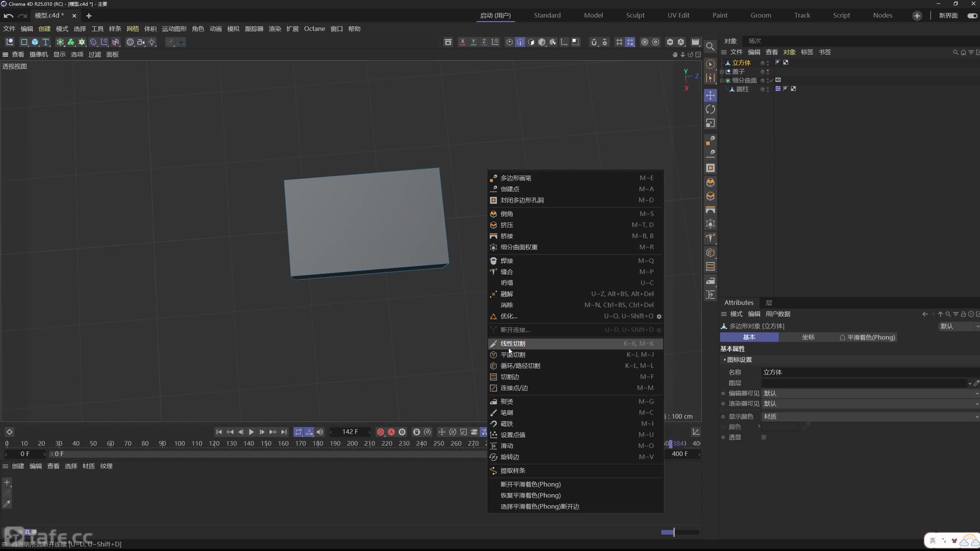Toggle autokeying button in timeline
Viewport: 980px width, 551px height.
tap(391, 432)
